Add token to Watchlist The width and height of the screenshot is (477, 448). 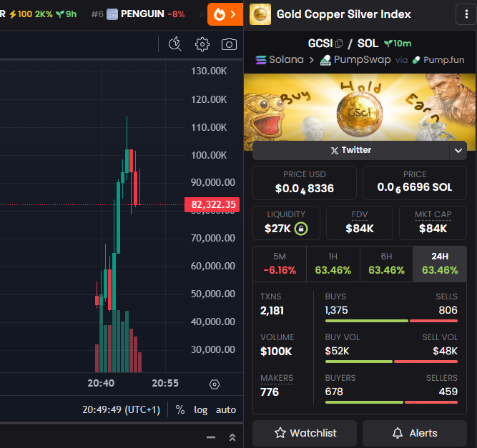point(305,433)
